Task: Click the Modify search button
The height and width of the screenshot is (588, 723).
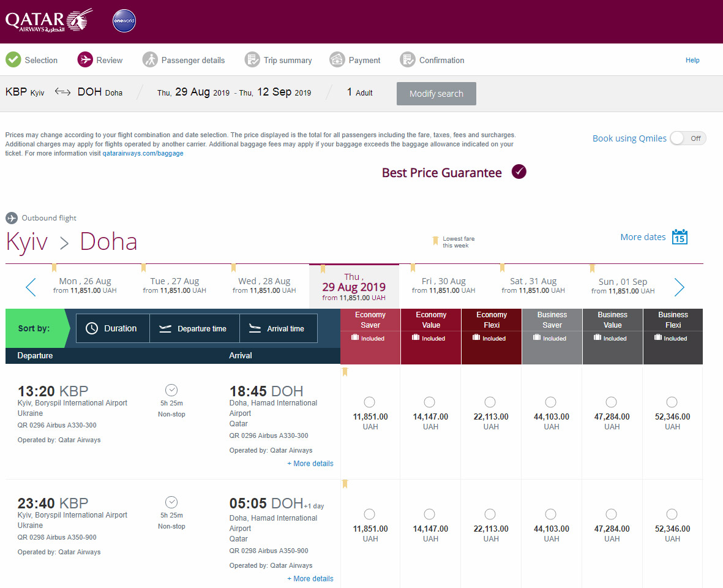Action: coord(436,94)
